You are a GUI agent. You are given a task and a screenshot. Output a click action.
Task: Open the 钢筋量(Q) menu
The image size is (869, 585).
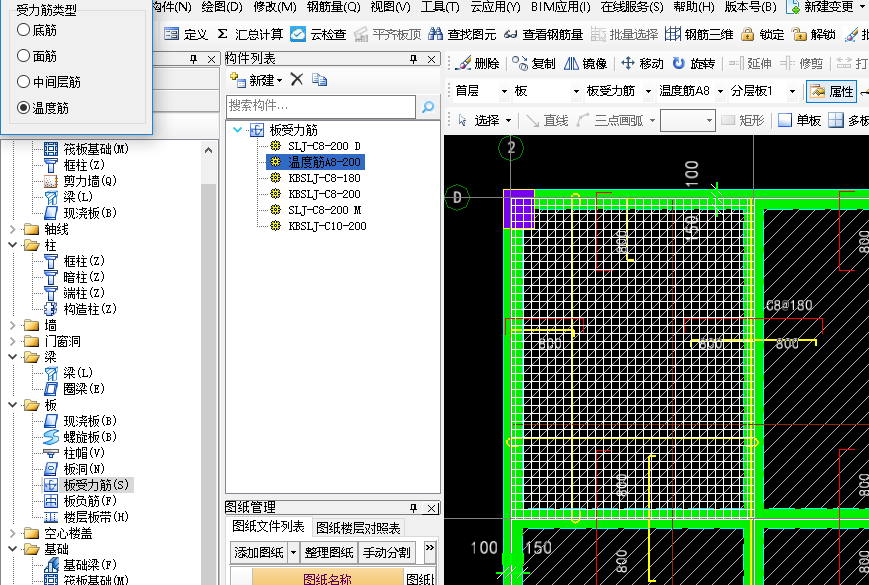coord(333,7)
